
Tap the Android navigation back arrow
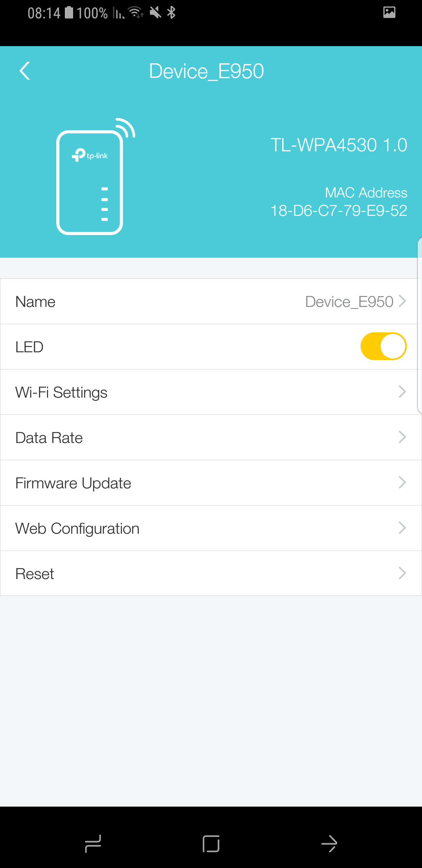pyautogui.click(x=329, y=843)
